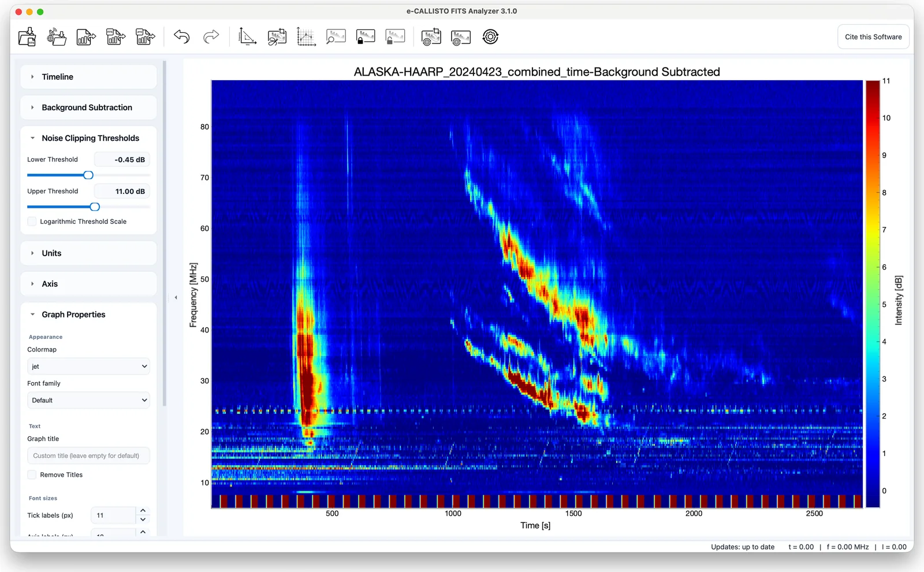Image resolution: width=924 pixels, height=572 pixels.
Task: Check the Remove Titles checkbox
Action: click(x=32, y=475)
